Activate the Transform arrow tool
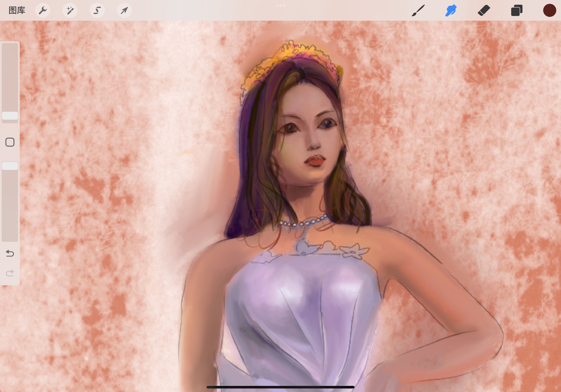 (124, 11)
